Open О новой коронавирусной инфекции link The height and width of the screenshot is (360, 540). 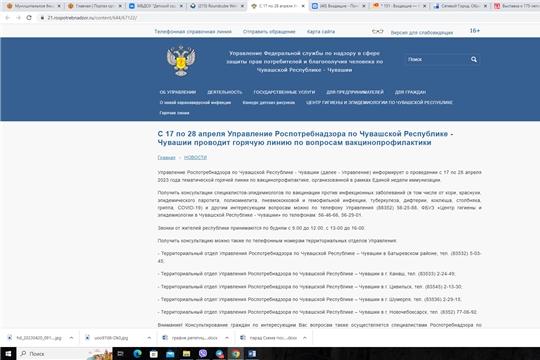click(x=195, y=102)
